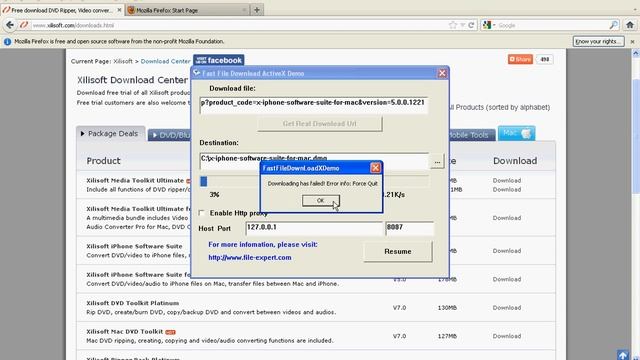Click the Destination path field

click(313, 160)
